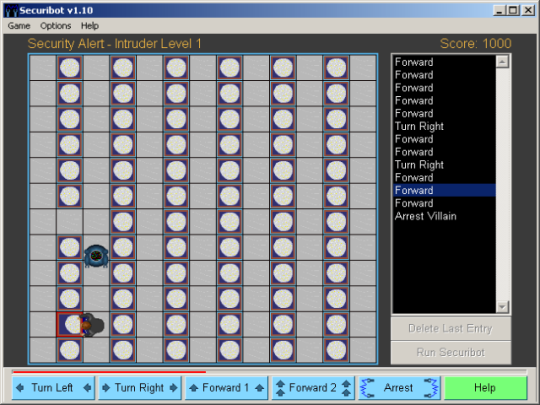Click the Score: 1000 label
This screenshot has height=405, width=540.
point(476,44)
